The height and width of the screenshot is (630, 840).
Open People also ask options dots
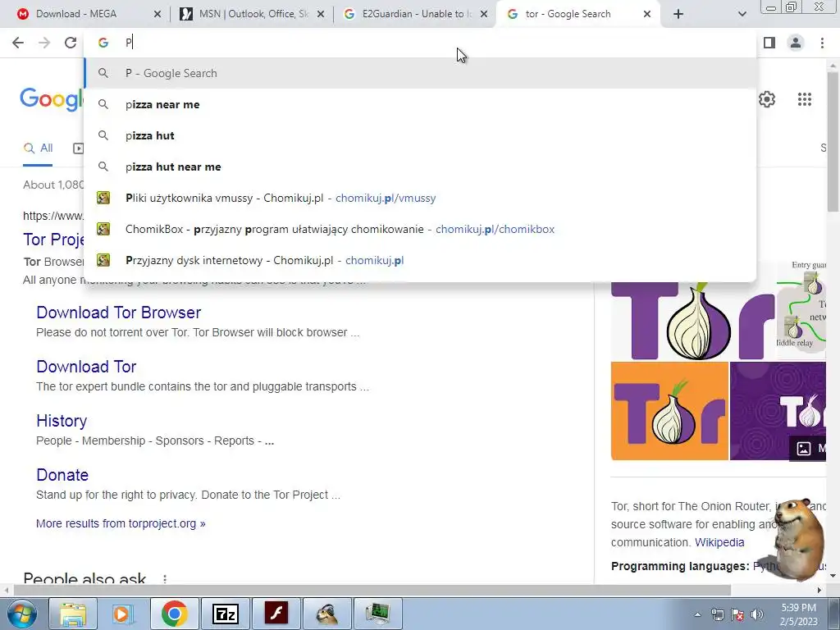[165, 579]
